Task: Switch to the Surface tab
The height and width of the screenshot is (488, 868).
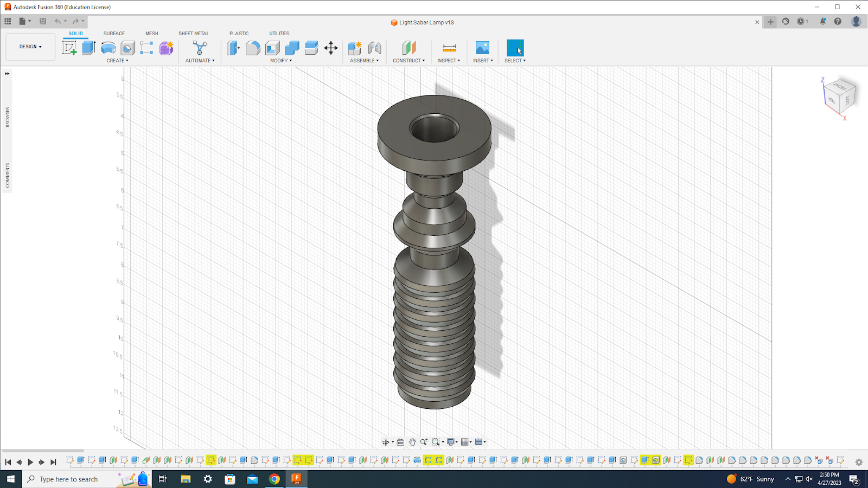Action: coord(114,34)
